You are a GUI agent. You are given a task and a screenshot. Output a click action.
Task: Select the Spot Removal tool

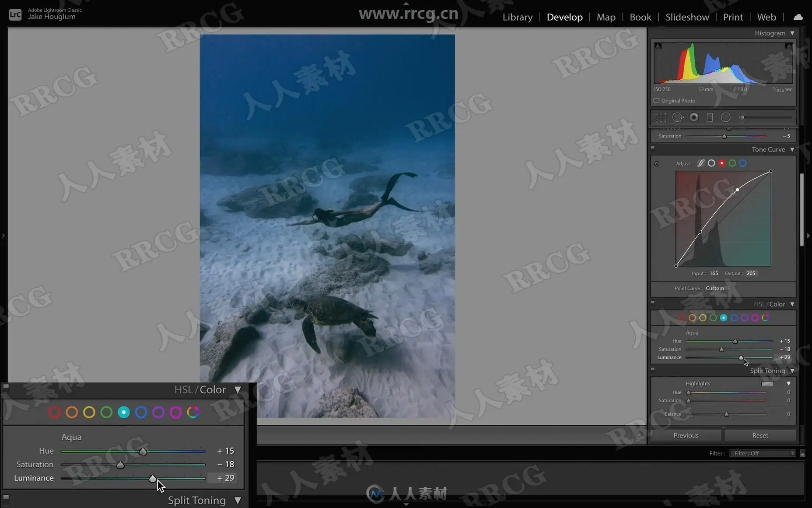(x=678, y=117)
